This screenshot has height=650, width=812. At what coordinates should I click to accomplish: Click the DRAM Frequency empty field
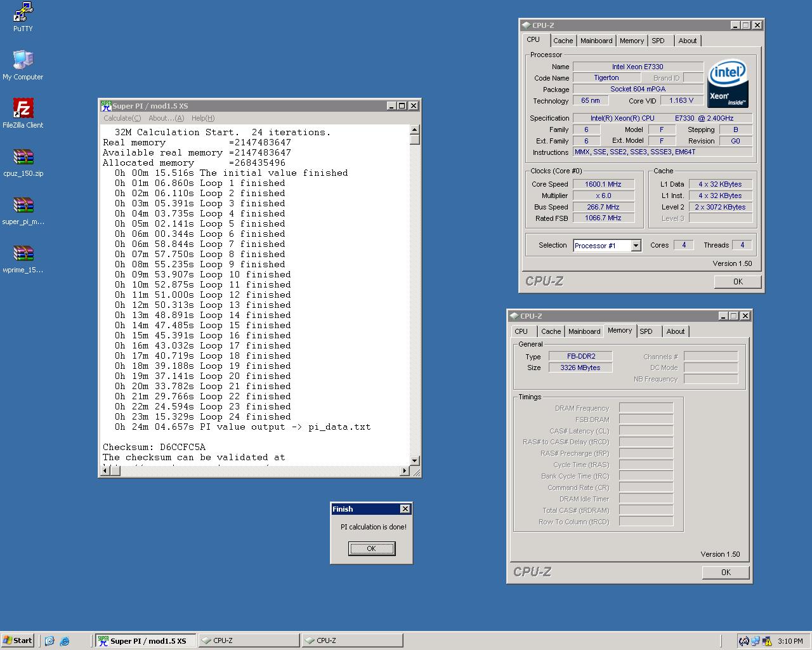pos(646,408)
